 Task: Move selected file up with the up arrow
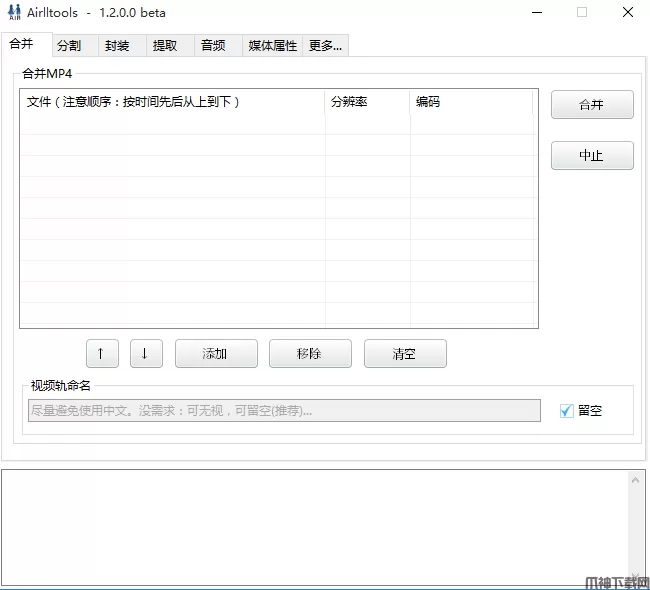click(101, 354)
